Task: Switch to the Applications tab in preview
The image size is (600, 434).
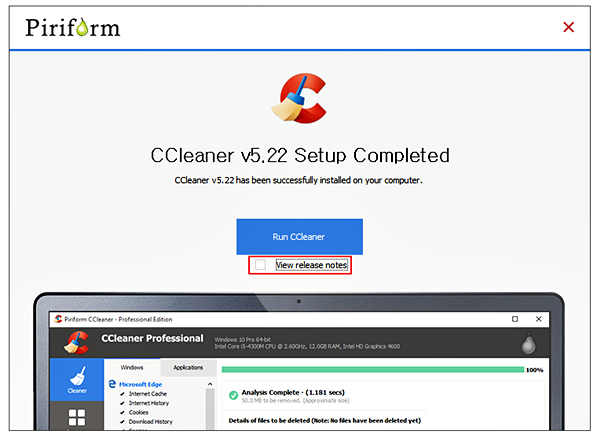Action: pos(188,367)
